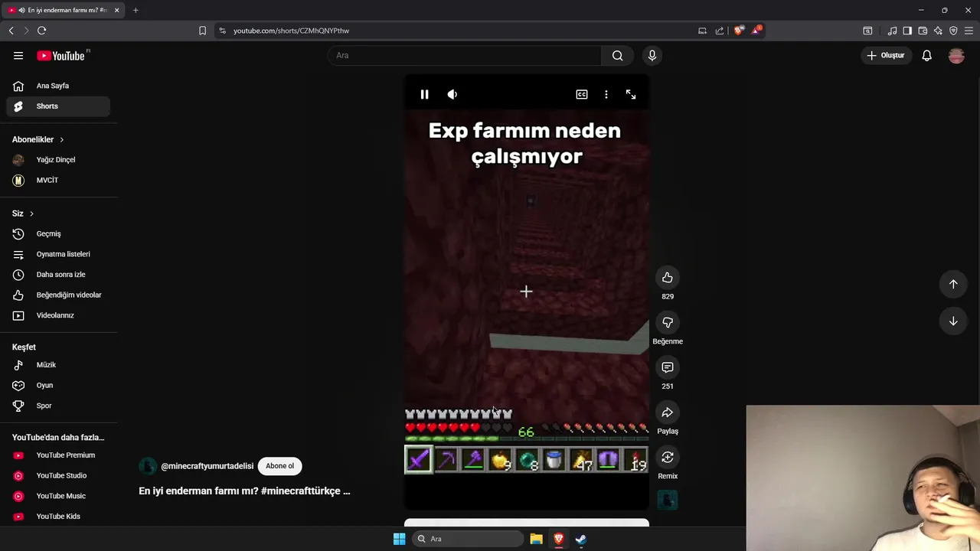The height and width of the screenshot is (551, 980).
Task: Expand the Abonelikler section
Action: [x=38, y=139]
